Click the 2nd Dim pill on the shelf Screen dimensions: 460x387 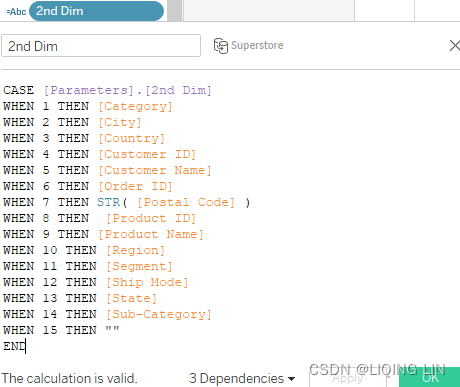click(96, 11)
